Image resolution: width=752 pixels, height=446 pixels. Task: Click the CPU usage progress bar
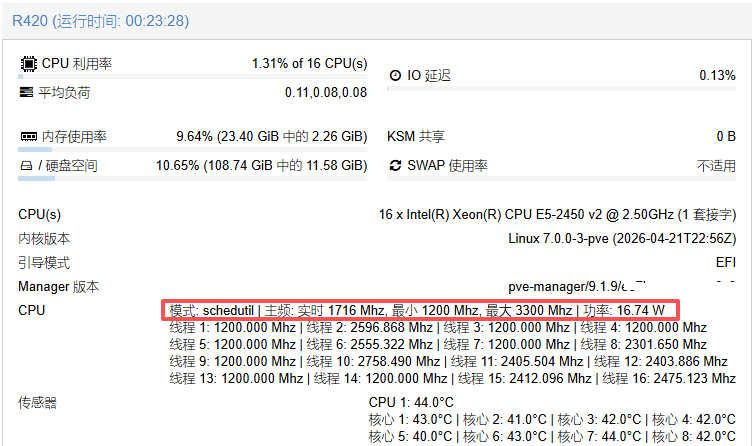(x=192, y=76)
